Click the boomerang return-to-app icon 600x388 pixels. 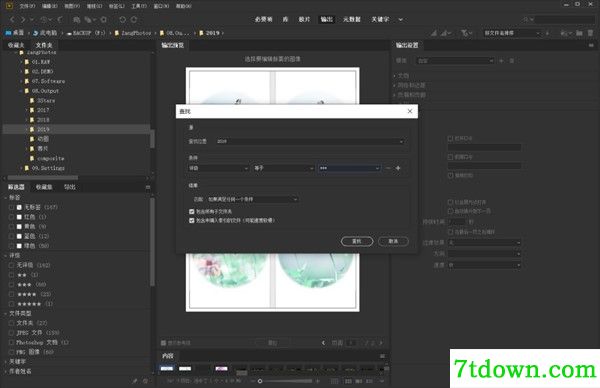coord(60,19)
